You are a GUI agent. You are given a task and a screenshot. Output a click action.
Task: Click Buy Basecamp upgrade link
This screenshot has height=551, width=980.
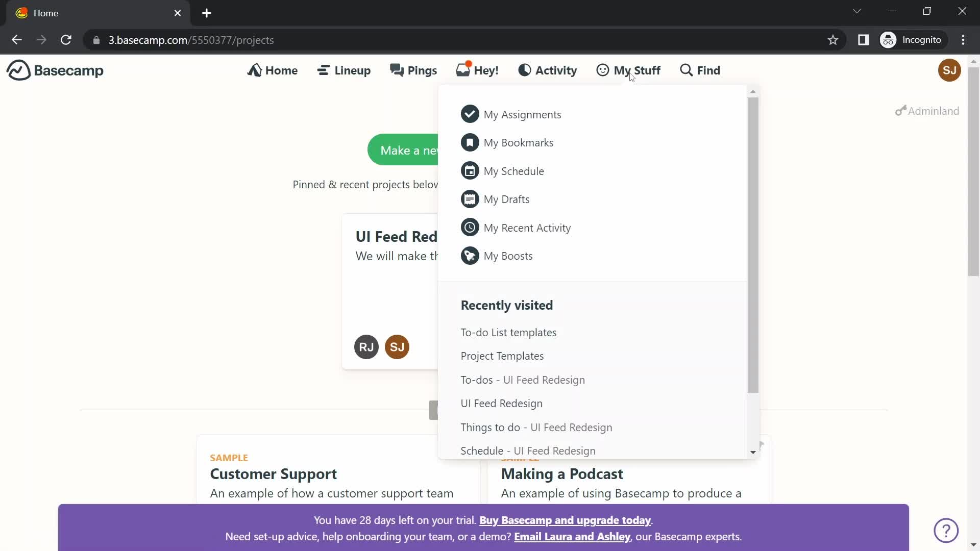click(x=565, y=520)
